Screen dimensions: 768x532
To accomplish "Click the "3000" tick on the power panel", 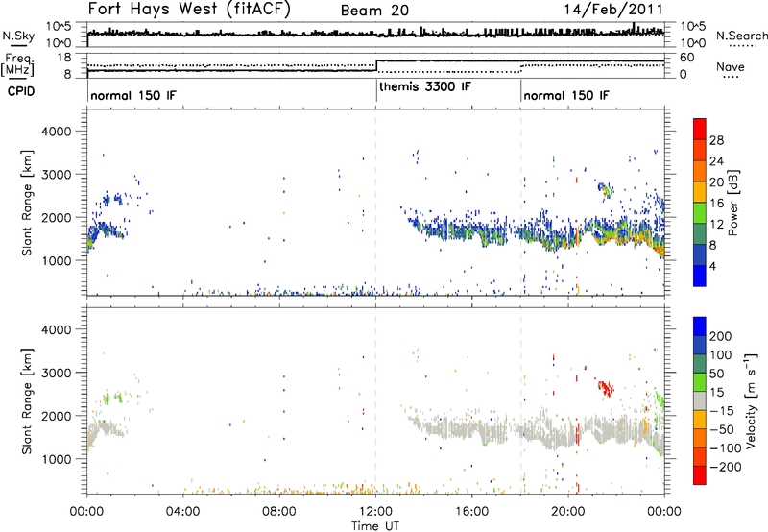I will tap(57, 175).
